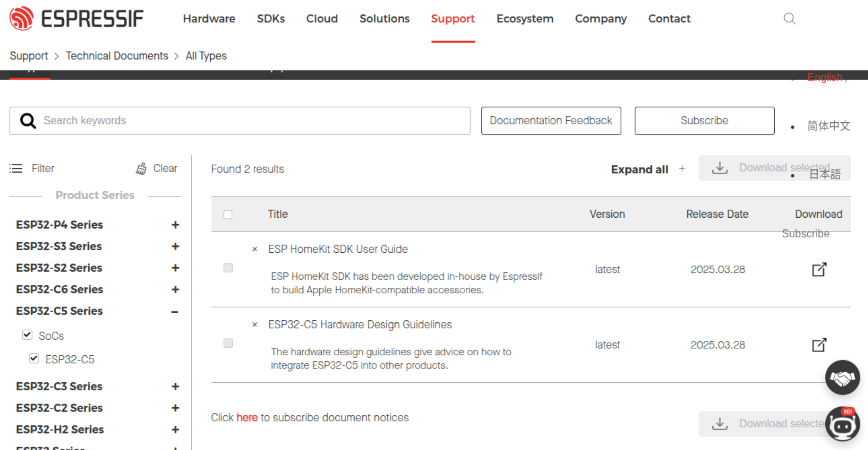868x450 pixels.
Task: Click the top Download selected button
Action: point(774,168)
